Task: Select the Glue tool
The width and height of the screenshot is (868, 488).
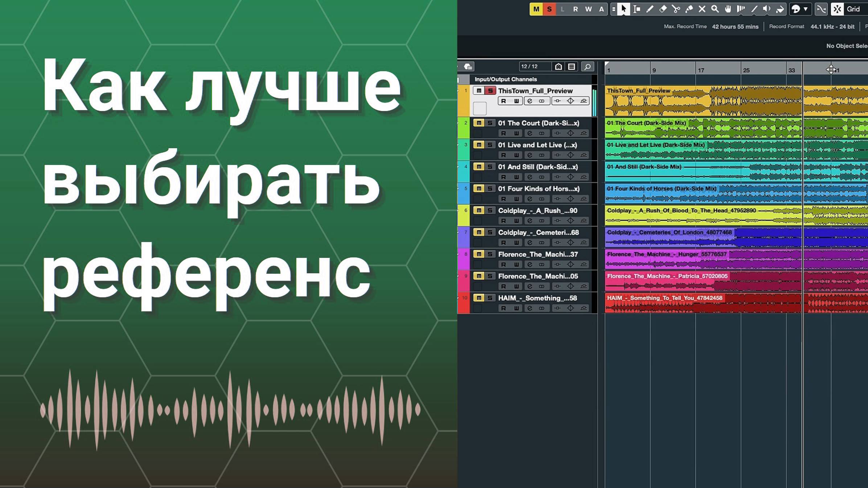Action: point(690,9)
